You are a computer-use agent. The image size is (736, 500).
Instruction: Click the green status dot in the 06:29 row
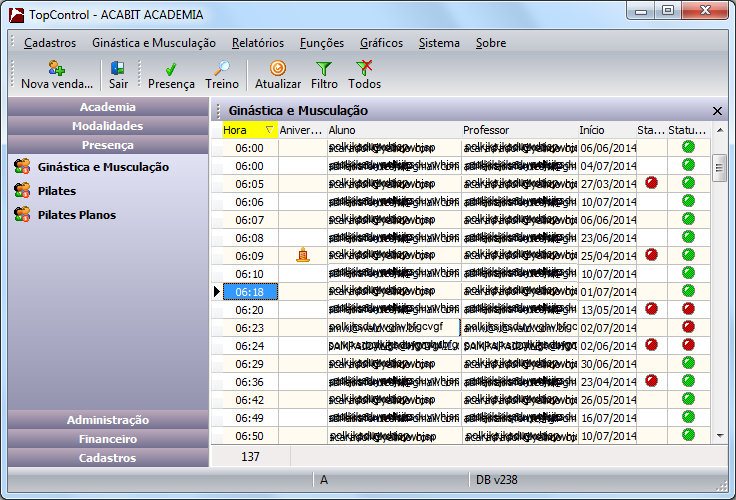pyautogui.click(x=688, y=362)
